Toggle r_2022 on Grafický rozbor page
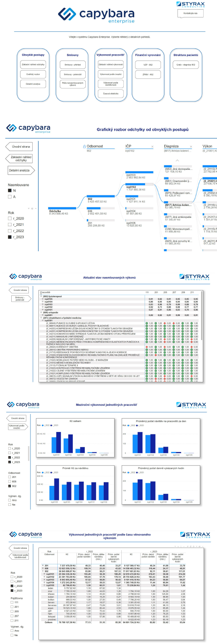Viewport: 217px width, 644px height. [x=10, y=230]
